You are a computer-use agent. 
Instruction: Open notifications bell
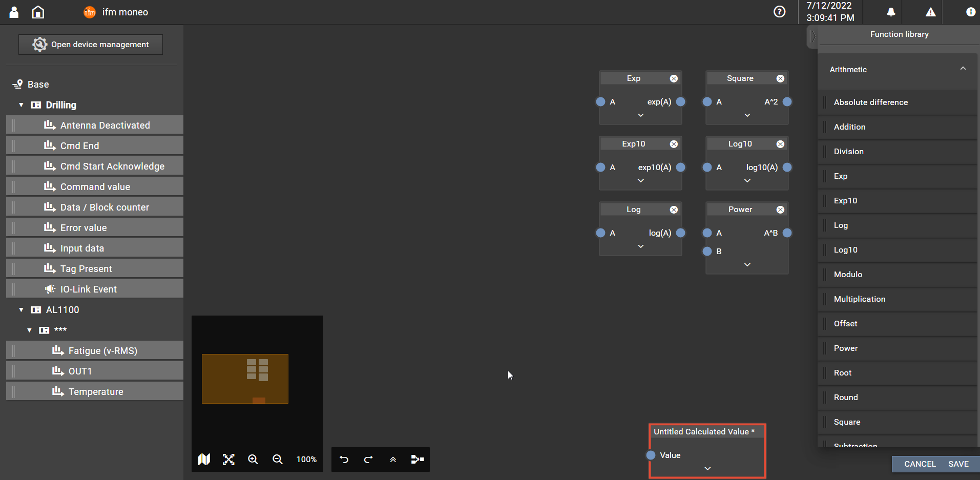pos(891,12)
